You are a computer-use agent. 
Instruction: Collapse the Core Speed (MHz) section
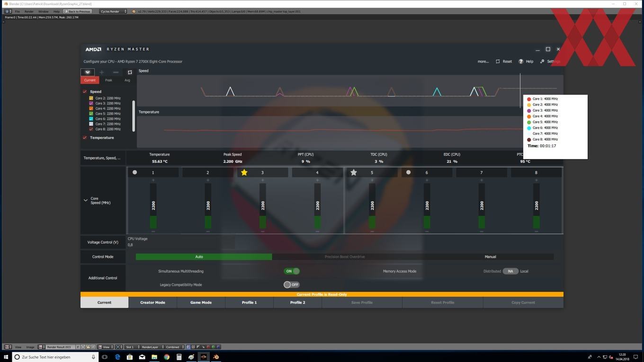86,200
